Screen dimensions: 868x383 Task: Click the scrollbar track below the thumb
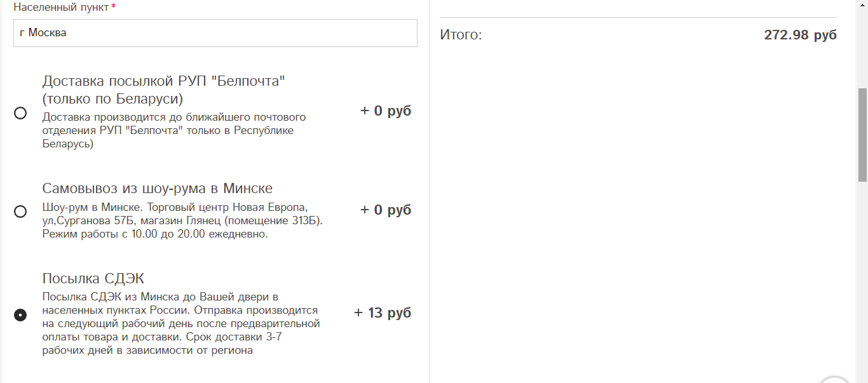[x=862, y=286]
